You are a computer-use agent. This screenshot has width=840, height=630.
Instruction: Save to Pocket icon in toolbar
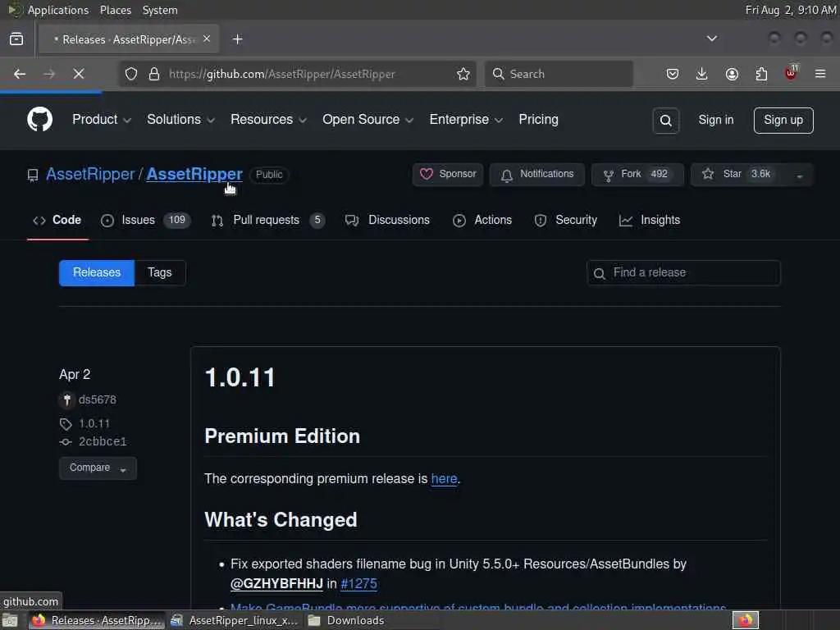click(x=673, y=74)
